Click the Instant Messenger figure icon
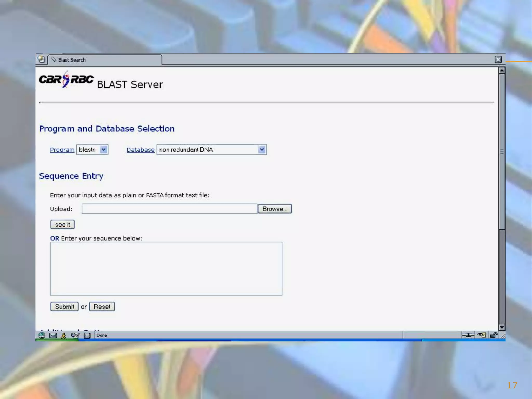532x399 pixels. [x=63, y=335]
